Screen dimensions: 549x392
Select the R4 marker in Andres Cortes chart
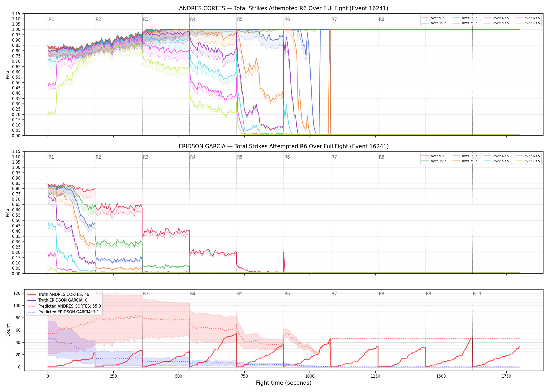[193, 19]
